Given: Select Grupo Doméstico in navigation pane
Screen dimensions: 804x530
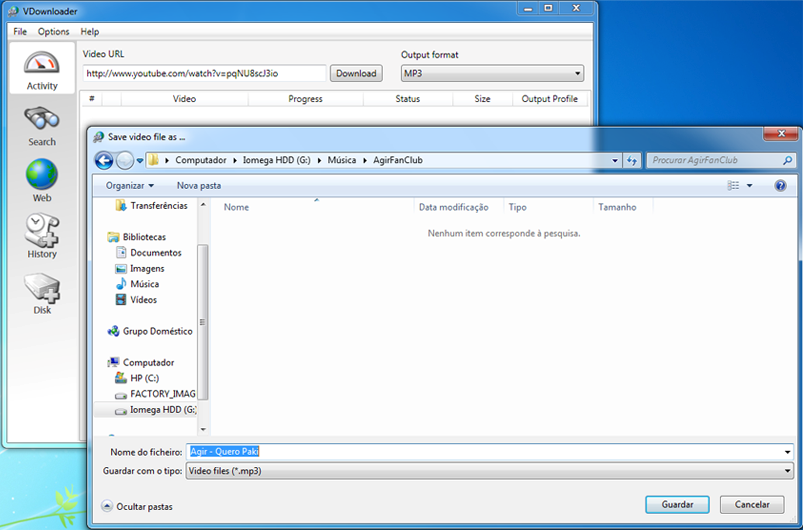Looking at the screenshot, I should pos(150,331).
